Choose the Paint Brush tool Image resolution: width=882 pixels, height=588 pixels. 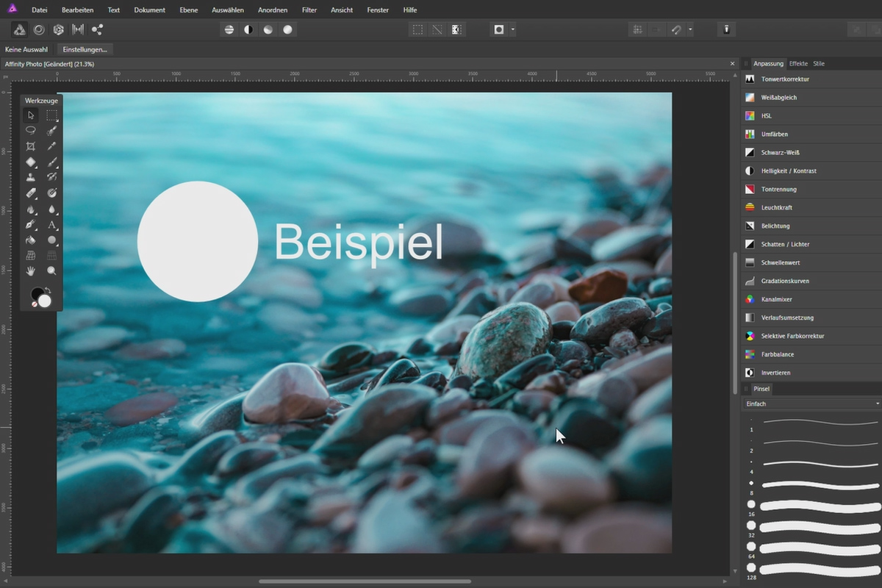(52, 162)
